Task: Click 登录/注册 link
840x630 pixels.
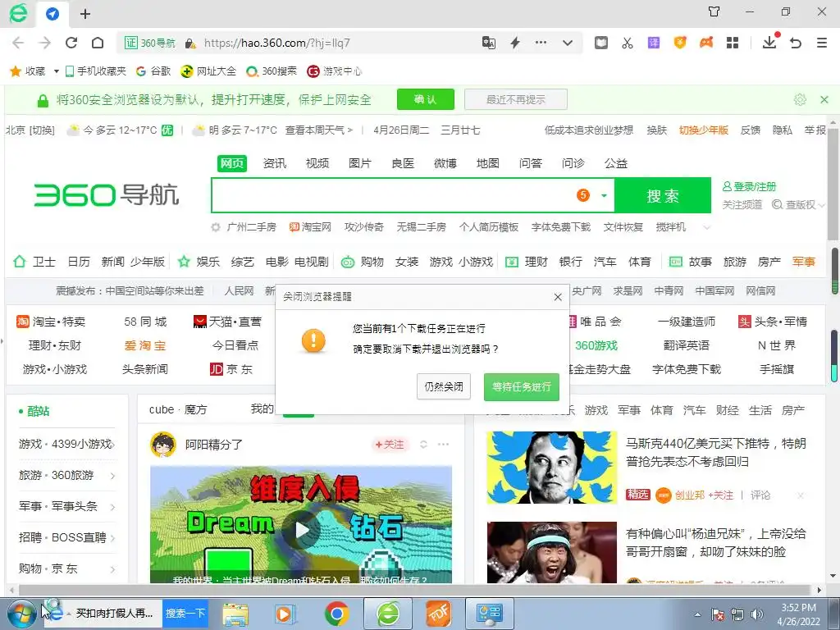Action: click(x=750, y=186)
